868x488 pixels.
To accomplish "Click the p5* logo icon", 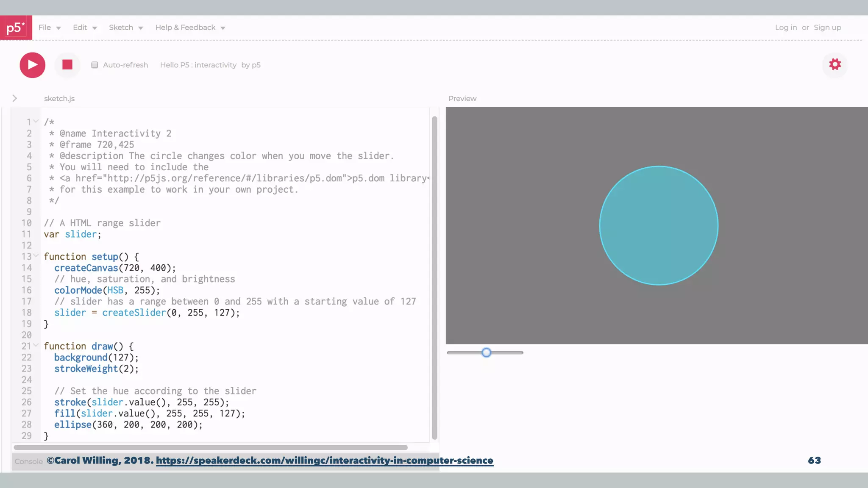I will tap(16, 28).
